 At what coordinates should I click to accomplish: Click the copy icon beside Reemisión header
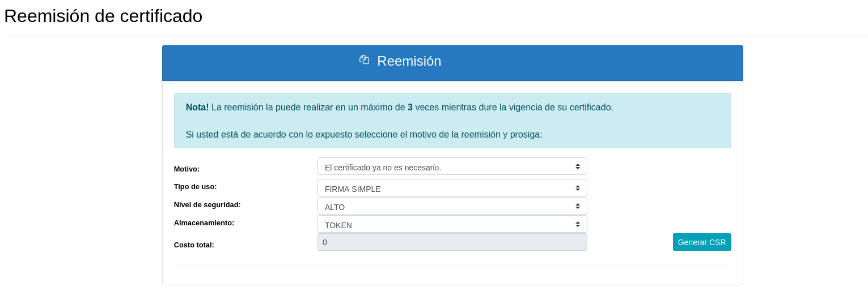coord(364,59)
